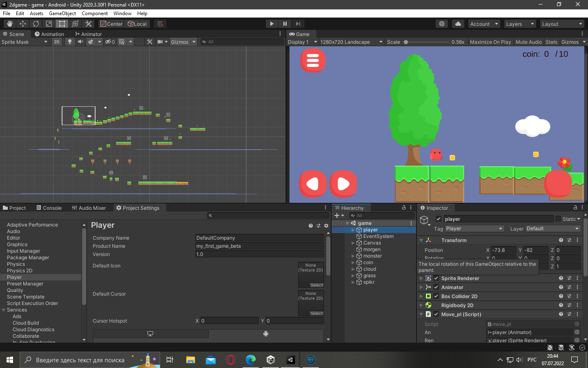Open Layers dropdown in top toolbar

tap(520, 24)
